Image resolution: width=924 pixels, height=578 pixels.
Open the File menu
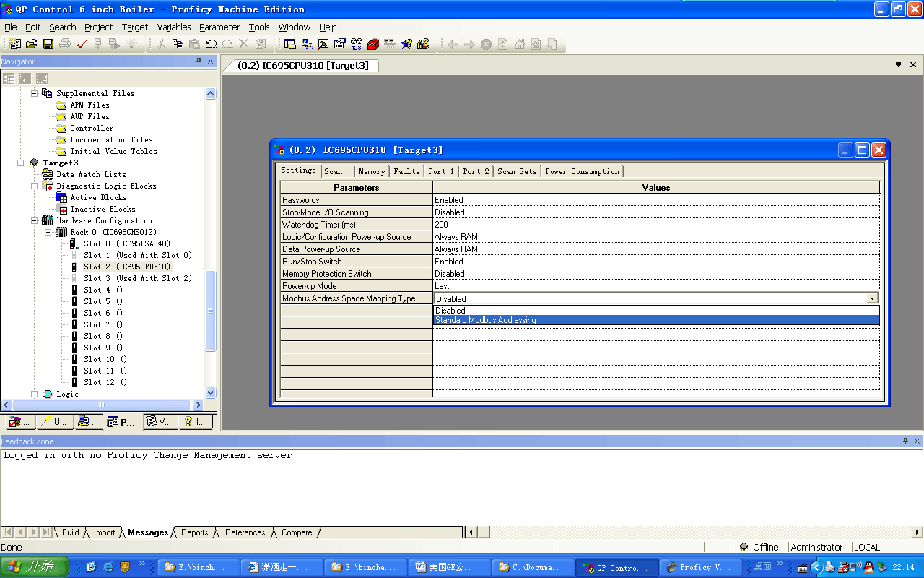tap(11, 27)
